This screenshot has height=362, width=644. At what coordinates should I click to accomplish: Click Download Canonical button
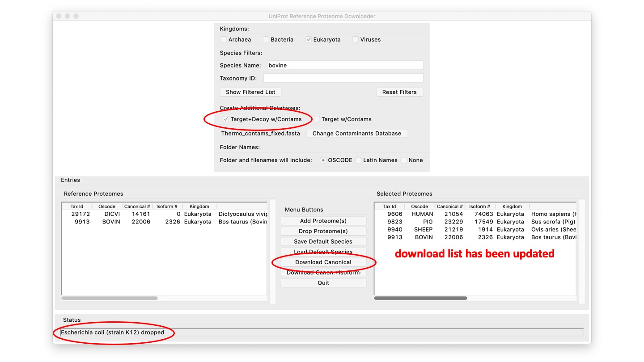(x=323, y=262)
